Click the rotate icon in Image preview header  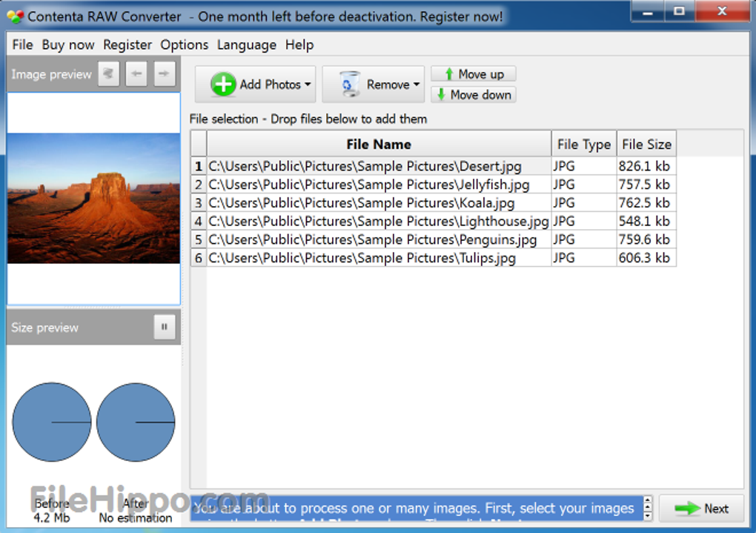tap(108, 74)
